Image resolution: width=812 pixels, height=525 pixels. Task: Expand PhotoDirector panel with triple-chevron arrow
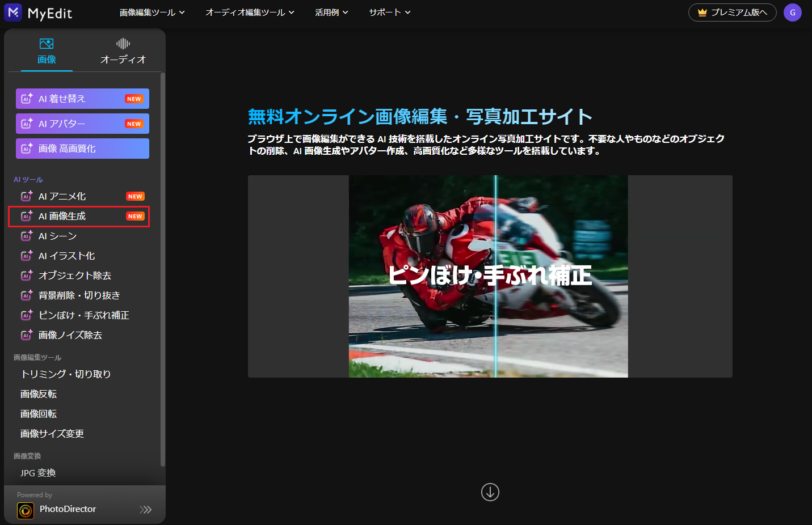point(146,510)
